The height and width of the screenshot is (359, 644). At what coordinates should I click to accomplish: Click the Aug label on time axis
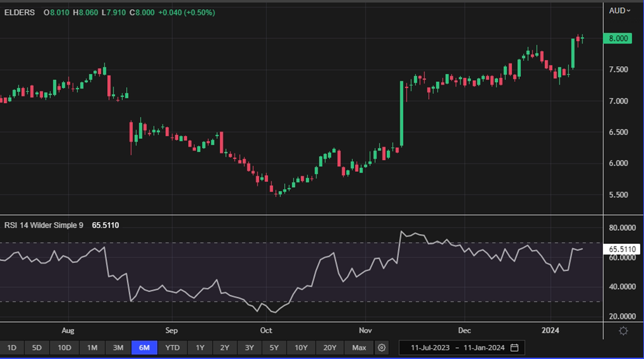(x=68, y=331)
